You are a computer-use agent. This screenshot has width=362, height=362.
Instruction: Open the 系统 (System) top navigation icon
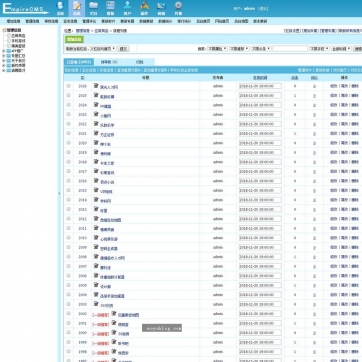(x=60, y=8)
